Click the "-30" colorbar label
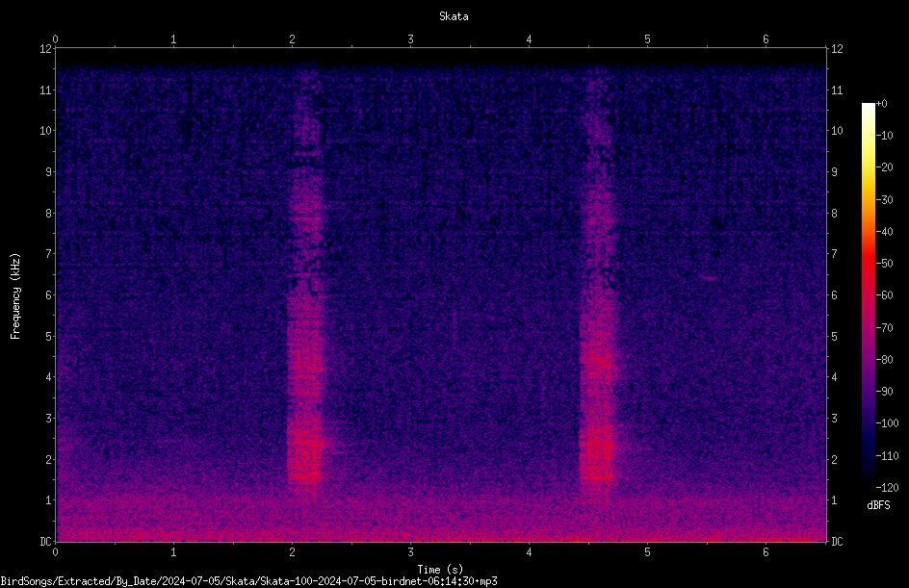The image size is (909, 588). click(x=884, y=200)
